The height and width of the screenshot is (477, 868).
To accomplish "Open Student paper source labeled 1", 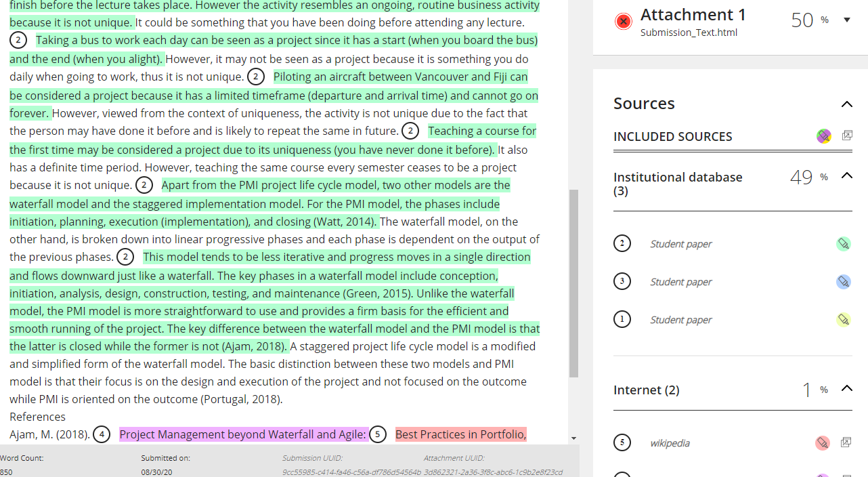I will coord(680,320).
